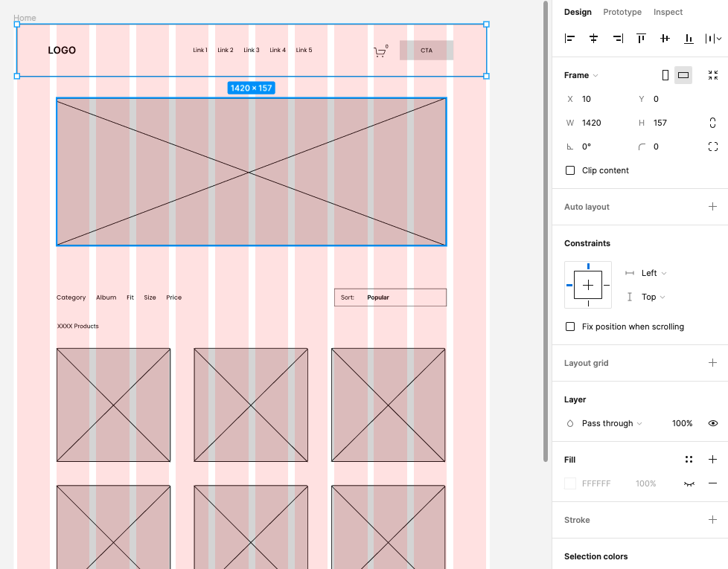Screen dimensions: 728x569
Task: Select the Align left edges icon
Action: click(569, 38)
